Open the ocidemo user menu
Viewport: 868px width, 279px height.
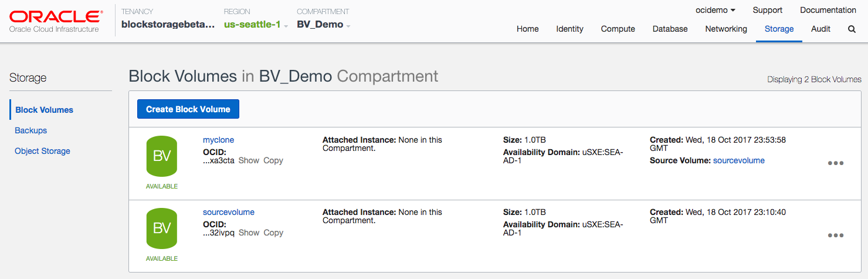point(715,10)
